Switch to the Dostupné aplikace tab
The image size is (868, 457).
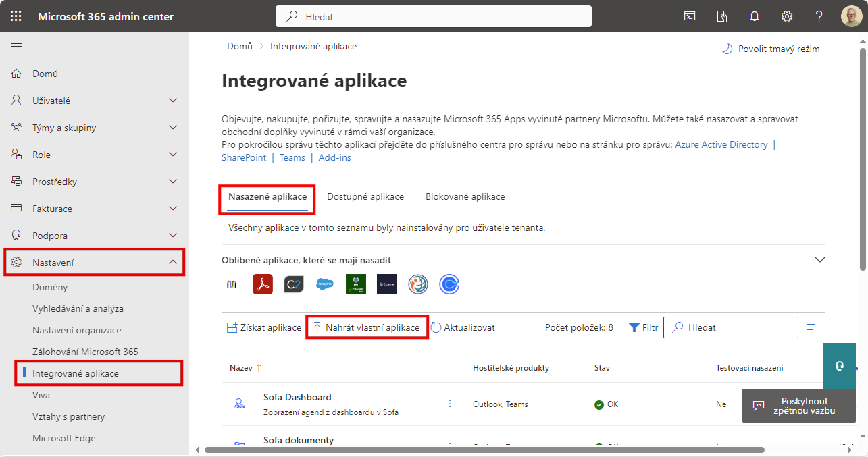365,197
